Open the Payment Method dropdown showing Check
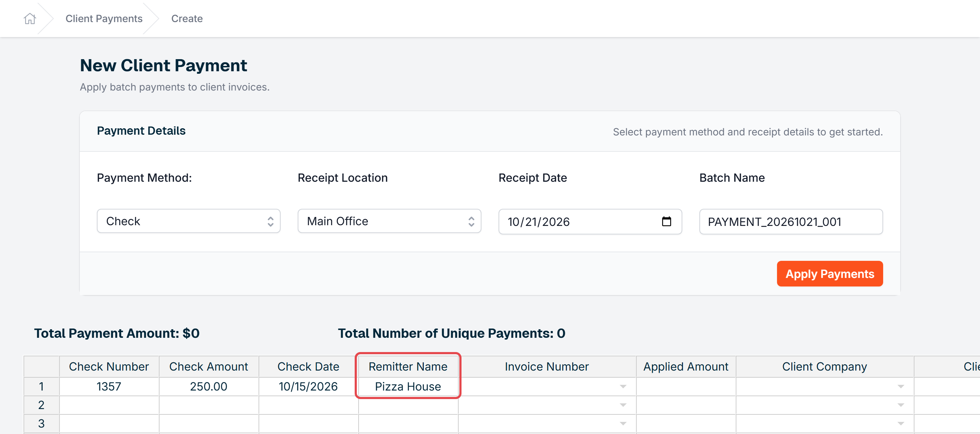Screen dimensions: 980x434 pos(188,221)
